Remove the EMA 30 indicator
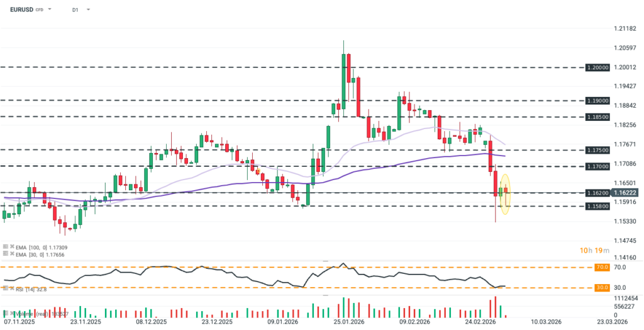The image size is (644, 330). pyautogui.click(x=12, y=253)
